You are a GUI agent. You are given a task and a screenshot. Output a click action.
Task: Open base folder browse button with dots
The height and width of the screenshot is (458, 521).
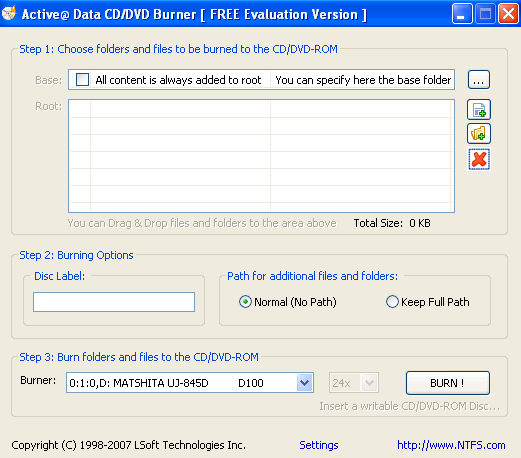(x=479, y=80)
